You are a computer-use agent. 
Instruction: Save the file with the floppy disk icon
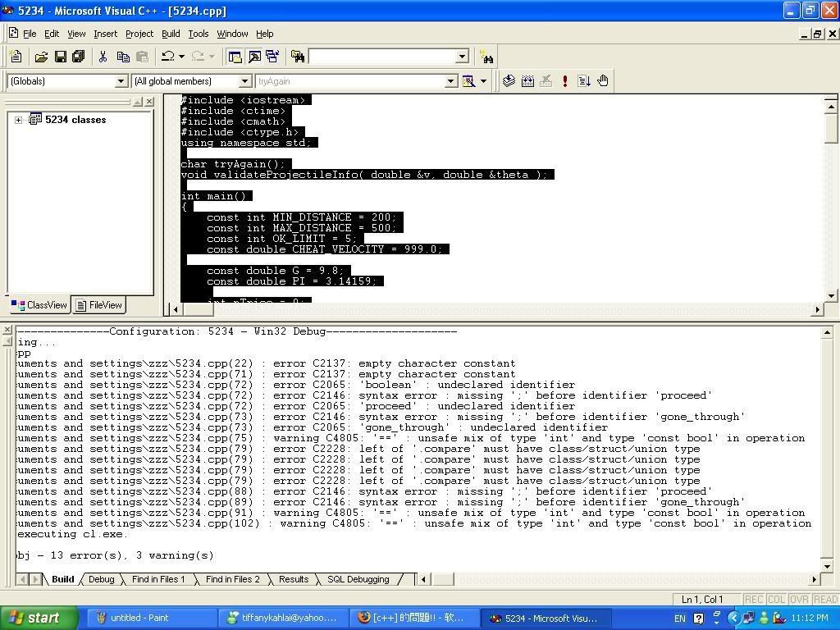[60, 57]
